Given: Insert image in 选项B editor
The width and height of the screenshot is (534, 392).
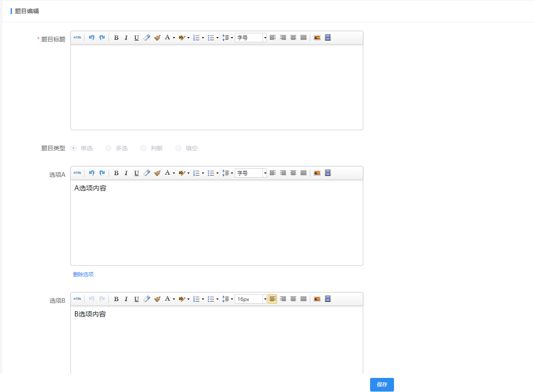Looking at the screenshot, I should point(317,299).
